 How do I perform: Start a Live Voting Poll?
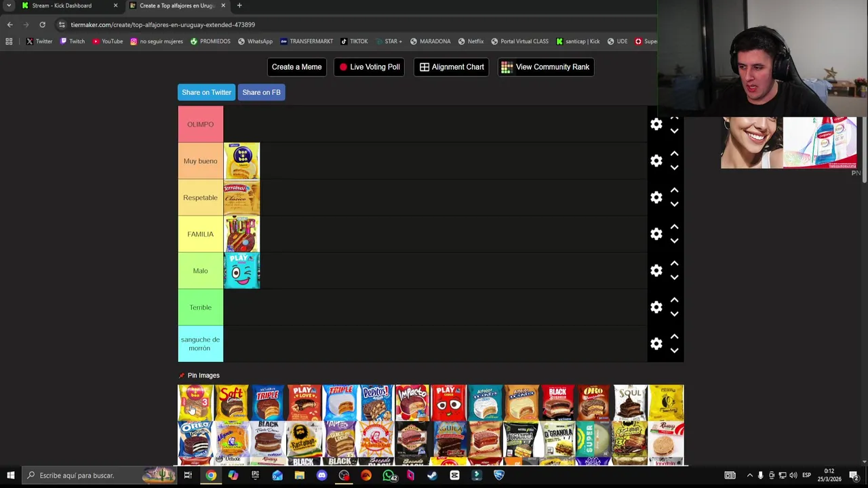point(369,67)
